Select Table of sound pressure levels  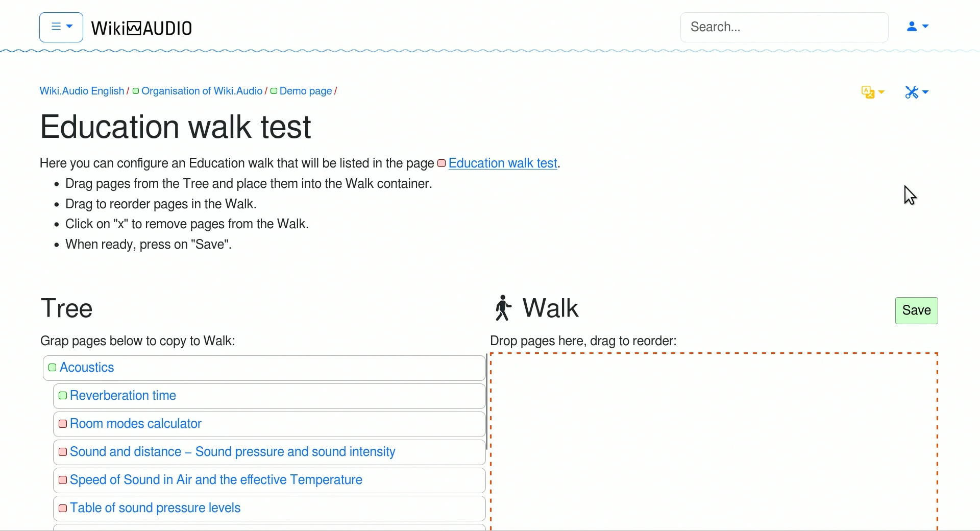(x=155, y=509)
